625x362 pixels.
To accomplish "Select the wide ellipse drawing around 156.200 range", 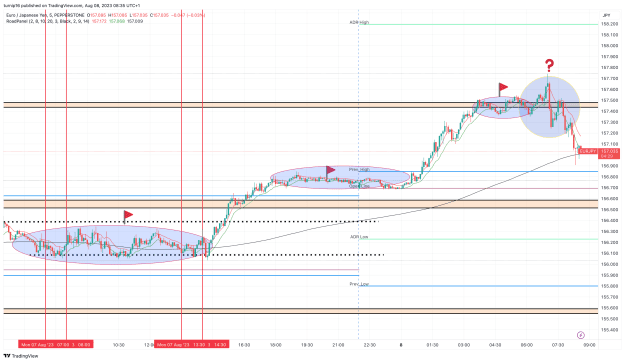I will click(x=112, y=245).
